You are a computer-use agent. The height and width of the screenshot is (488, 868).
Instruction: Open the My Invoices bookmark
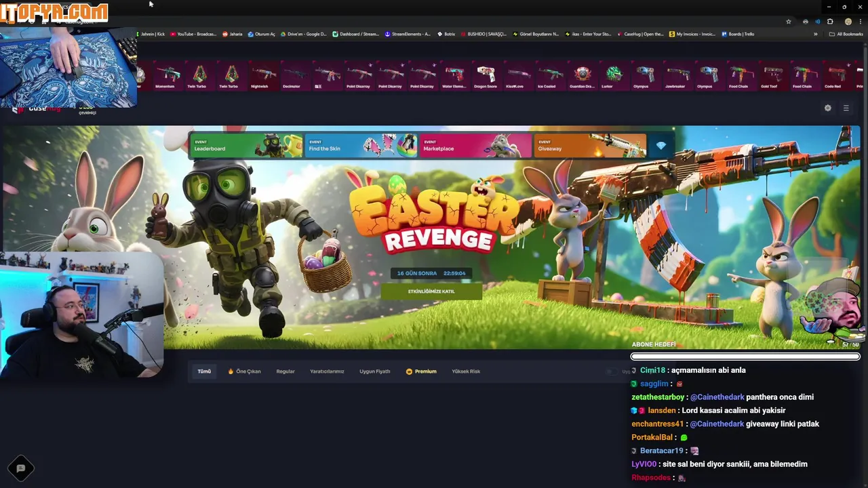pos(692,34)
